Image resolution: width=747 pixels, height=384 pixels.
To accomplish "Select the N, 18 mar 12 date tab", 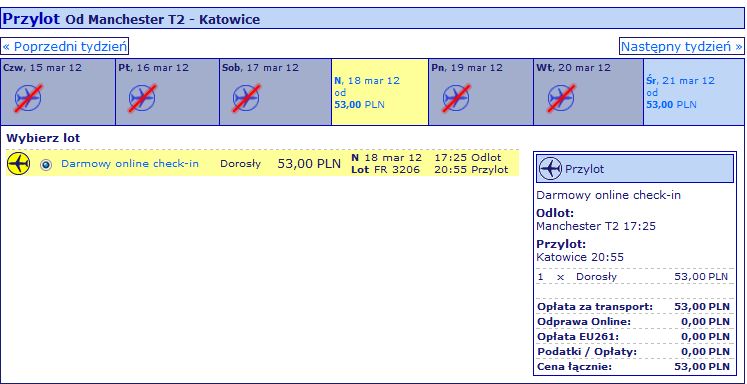I will point(380,92).
